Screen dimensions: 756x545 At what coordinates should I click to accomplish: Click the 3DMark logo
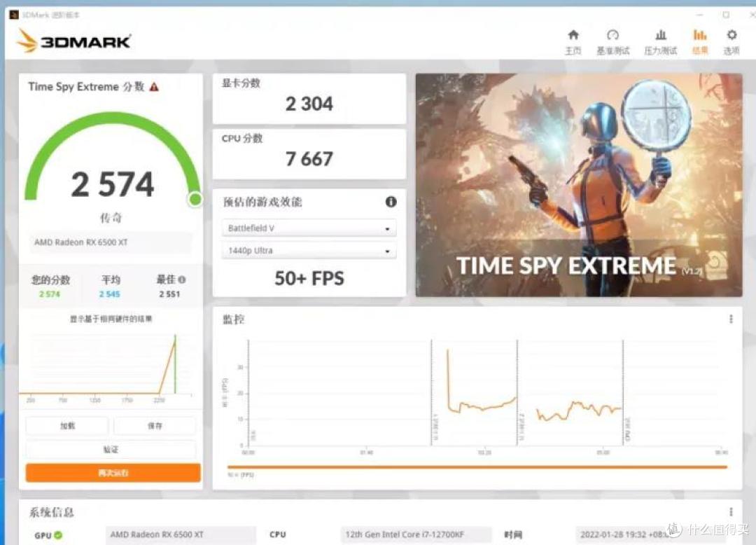tap(73, 41)
